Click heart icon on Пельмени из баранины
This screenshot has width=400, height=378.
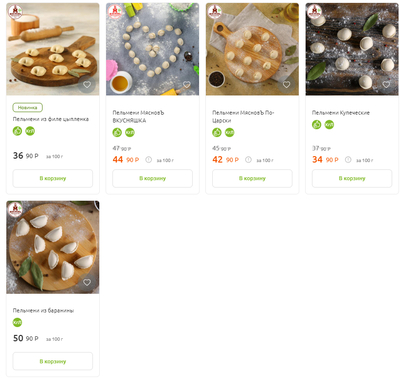pos(87,282)
